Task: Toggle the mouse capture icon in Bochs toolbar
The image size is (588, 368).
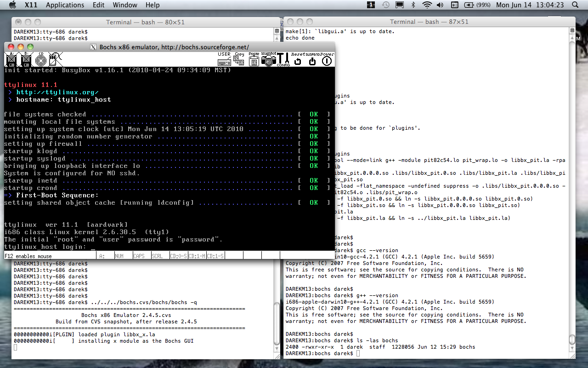Action: pyautogui.click(x=56, y=59)
